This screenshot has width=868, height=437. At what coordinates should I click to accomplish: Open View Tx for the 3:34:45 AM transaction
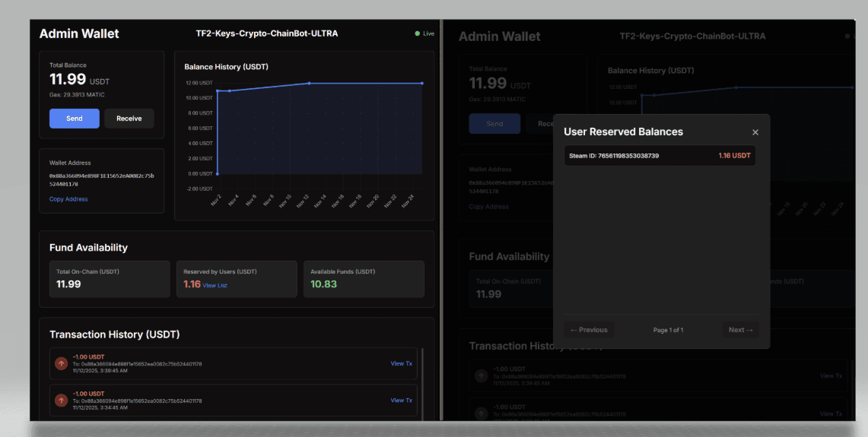tap(402, 400)
